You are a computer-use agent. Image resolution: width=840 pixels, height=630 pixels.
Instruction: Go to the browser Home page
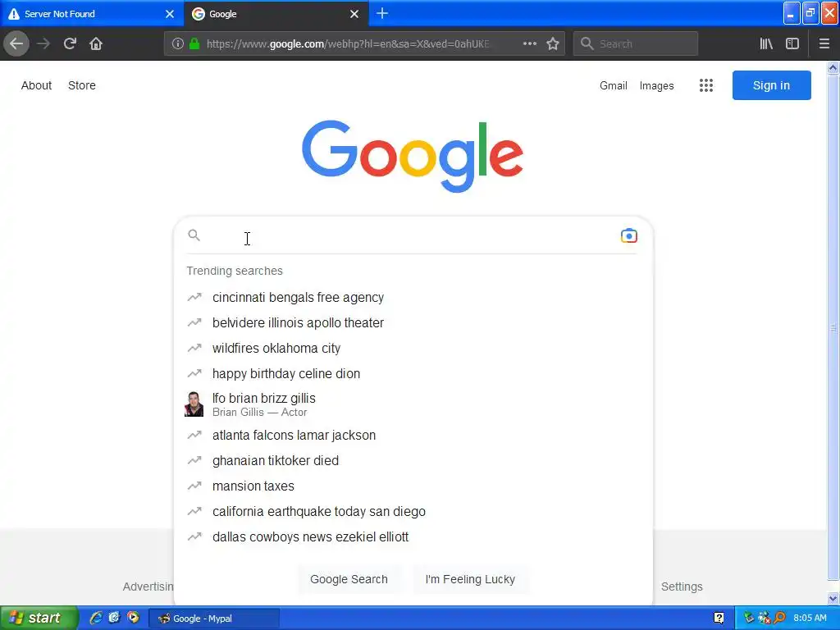pyautogui.click(x=96, y=43)
